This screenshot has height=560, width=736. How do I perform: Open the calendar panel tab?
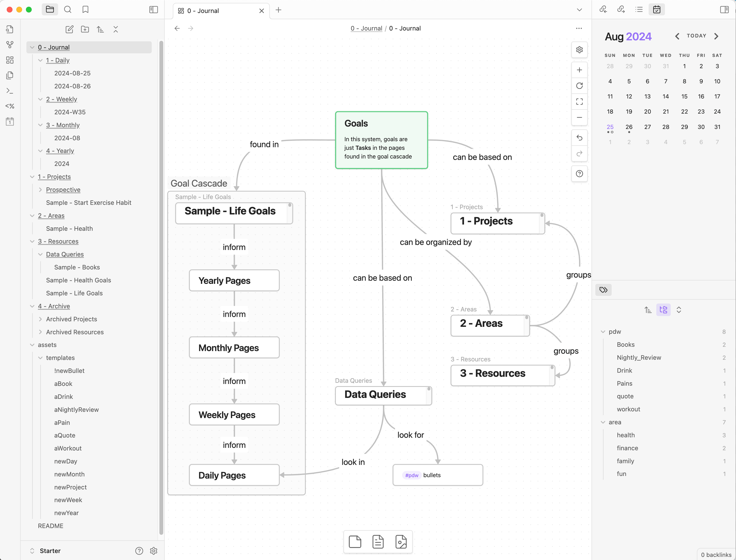click(x=656, y=10)
